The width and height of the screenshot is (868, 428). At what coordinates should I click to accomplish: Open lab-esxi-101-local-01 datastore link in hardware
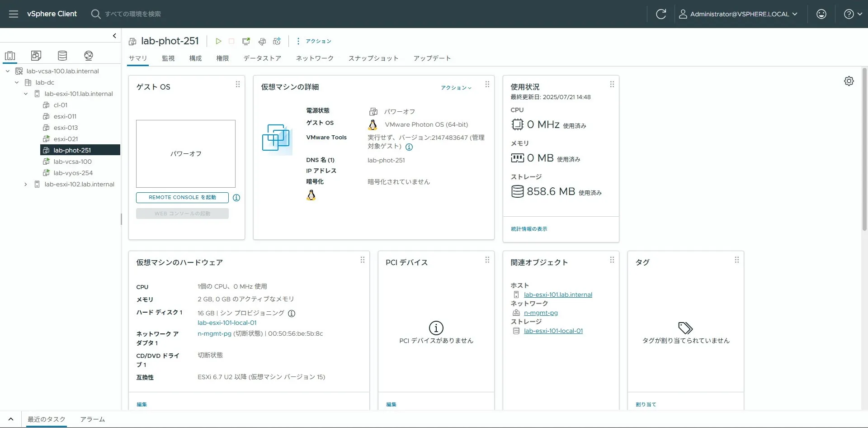(x=227, y=323)
